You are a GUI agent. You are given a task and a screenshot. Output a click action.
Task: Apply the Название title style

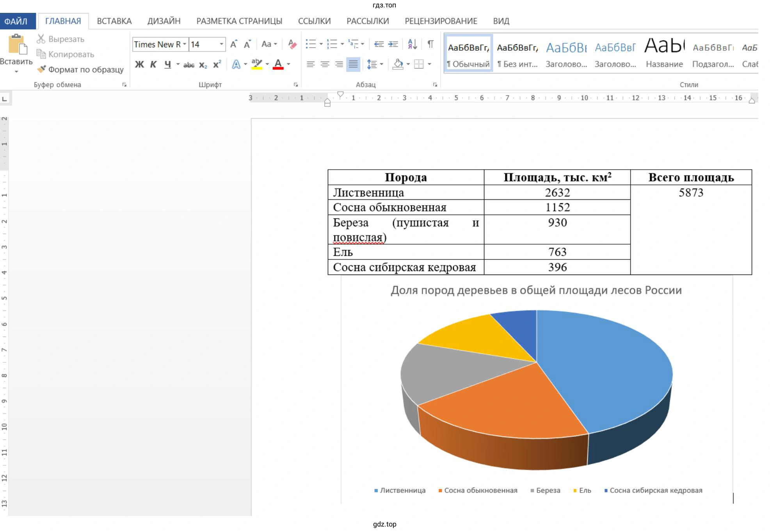pos(664,53)
